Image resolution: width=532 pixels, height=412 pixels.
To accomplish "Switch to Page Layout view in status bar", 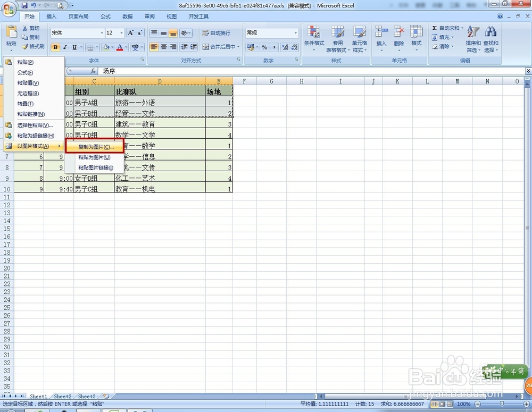I will 442,404.
